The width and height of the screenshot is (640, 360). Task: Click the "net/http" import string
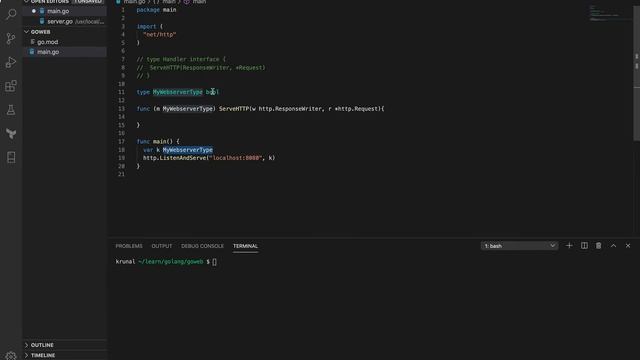pyautogui.click(x=160, y=35)
